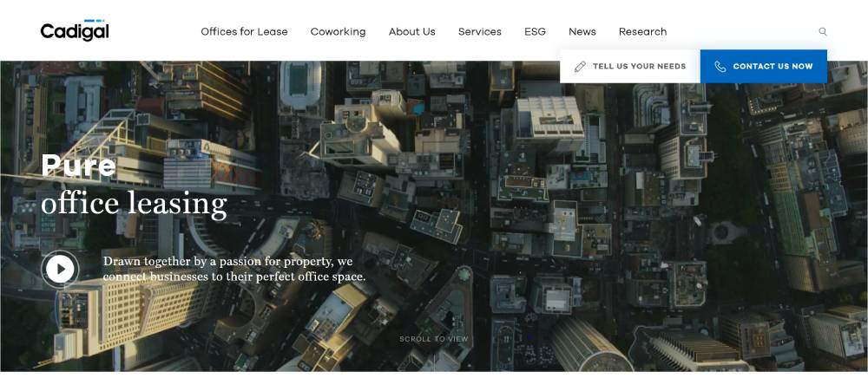Image resolution: width=868 pixels, height=378 pixels.
Task: Go to the Coworking page
Action: pos(338,32)
